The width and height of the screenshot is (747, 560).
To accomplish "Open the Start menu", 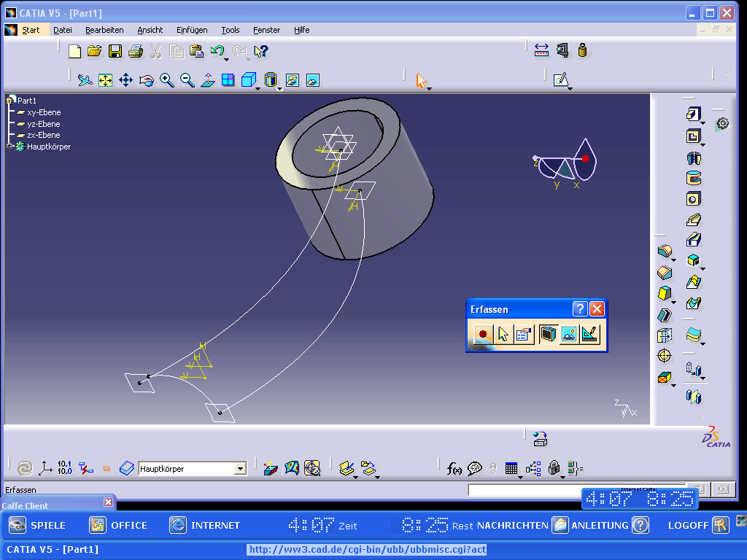I will coord(31,30).
